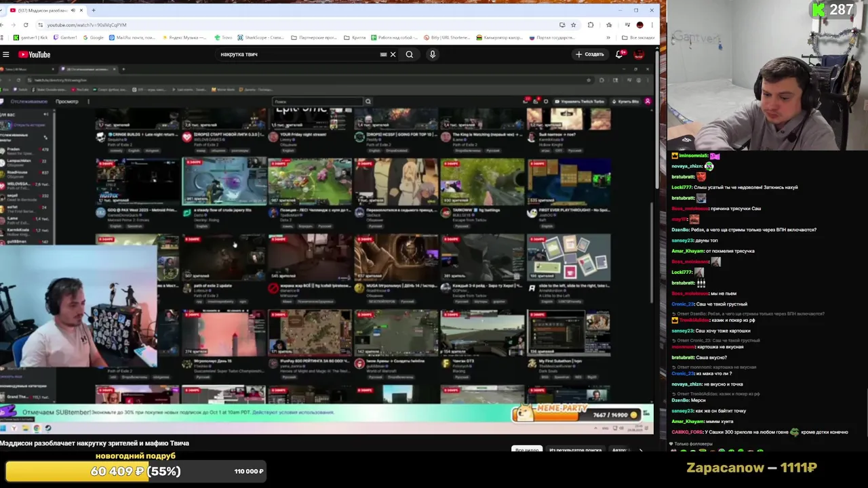Click the Twitch Отслеживаемое tab in video

coord(28,102)
